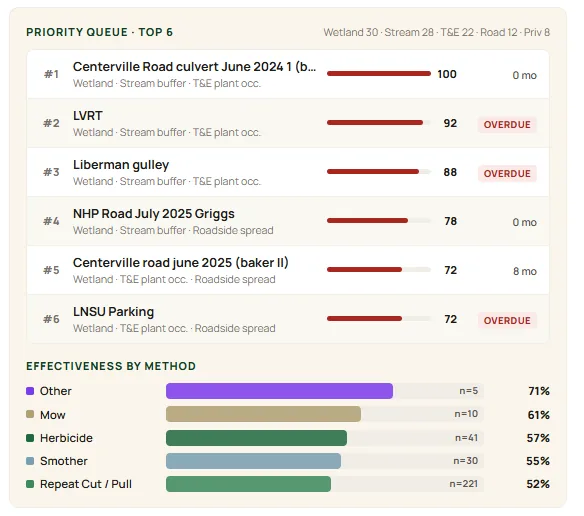Click the NHP Road score bar showing 78
This screenshot has width=584, height=516.
(379, 221)
